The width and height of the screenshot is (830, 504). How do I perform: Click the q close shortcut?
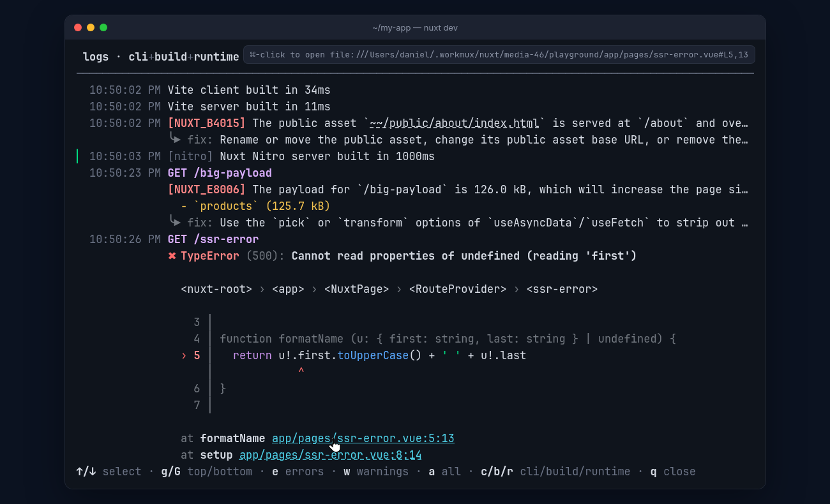(673, 471)
